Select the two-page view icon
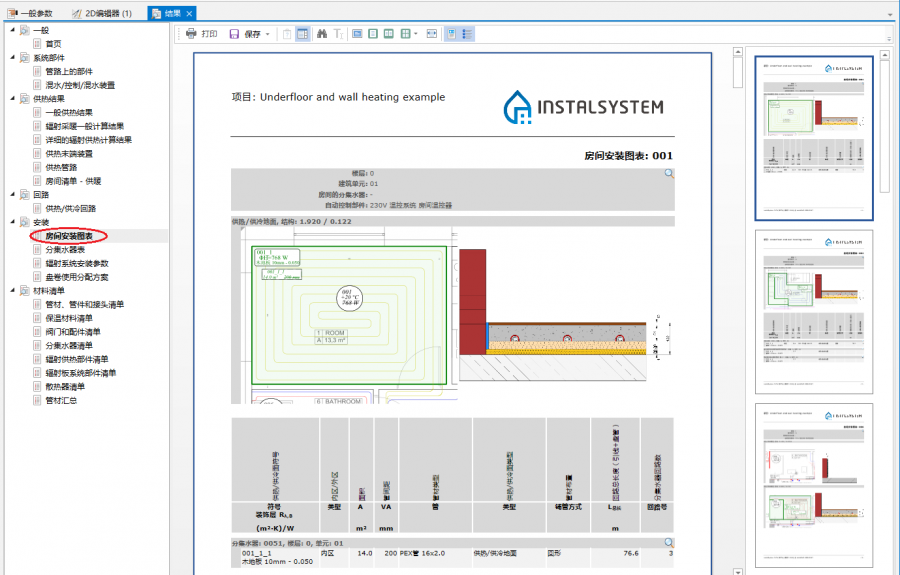Screen dimensions: 900x575 click(x=389, y=34)
